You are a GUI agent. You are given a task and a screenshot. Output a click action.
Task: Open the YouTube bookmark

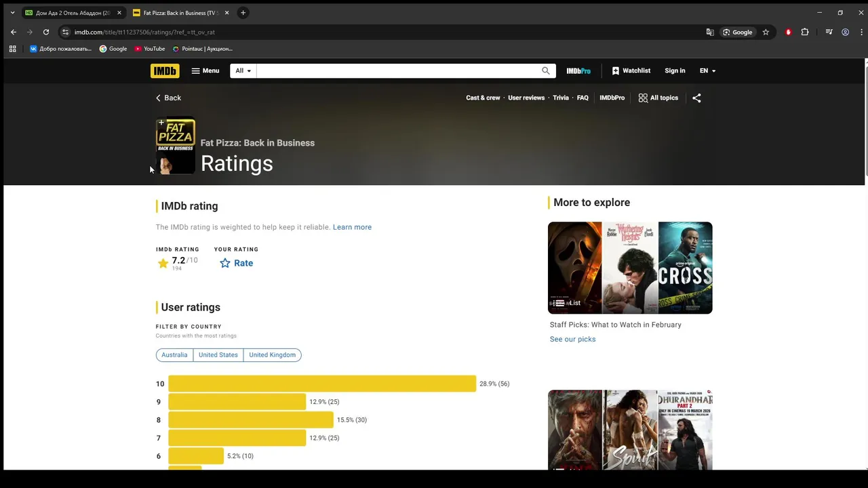pyautogui.click(x=150, y=49)
